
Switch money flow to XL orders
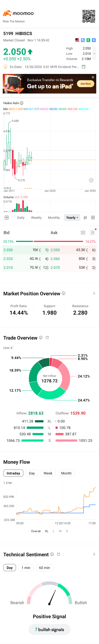tap(47, 531)
